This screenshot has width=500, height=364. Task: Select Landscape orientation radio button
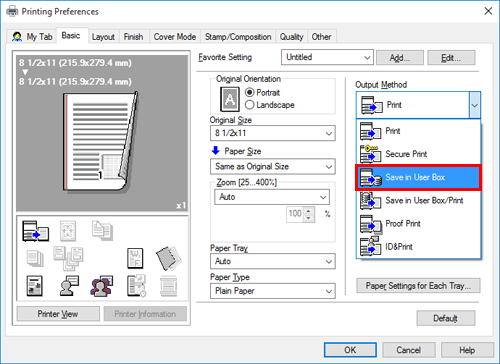pos(250,105)
